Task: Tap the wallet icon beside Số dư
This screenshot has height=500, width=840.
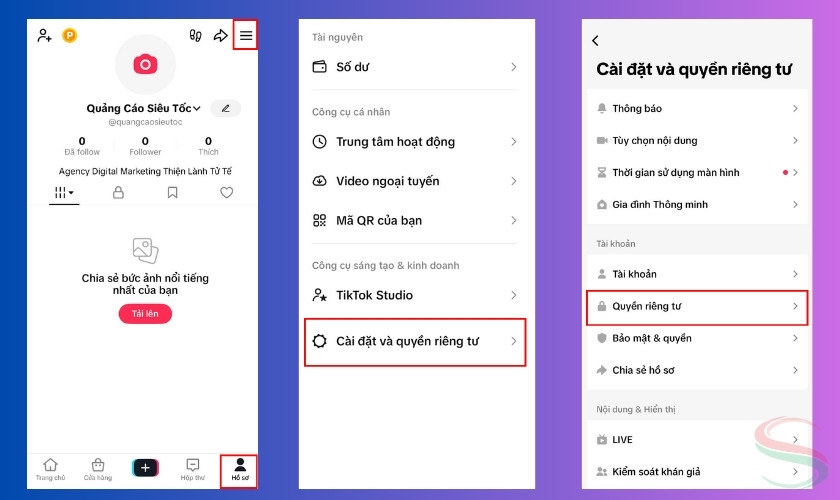Action: pos(319,67)
